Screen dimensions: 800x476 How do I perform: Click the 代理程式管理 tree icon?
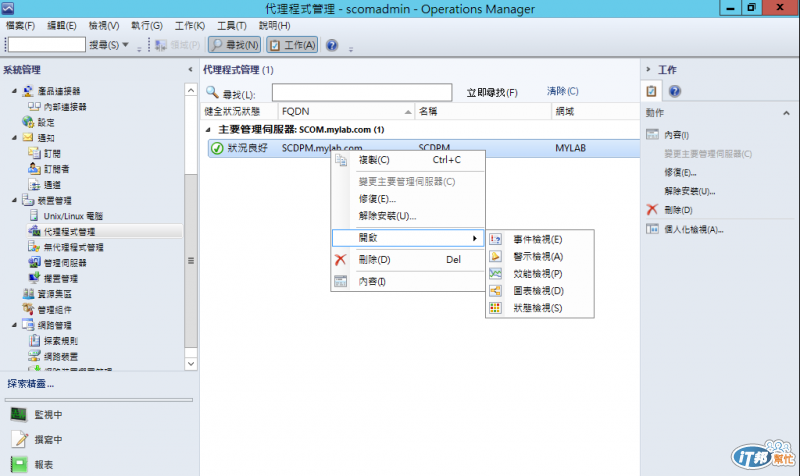[x=34, y=231]
